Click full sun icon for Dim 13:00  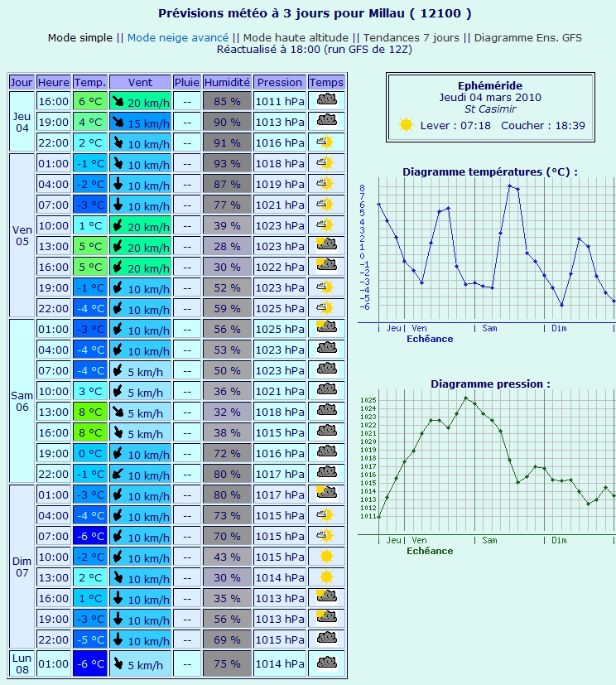(x=326, y=576)
